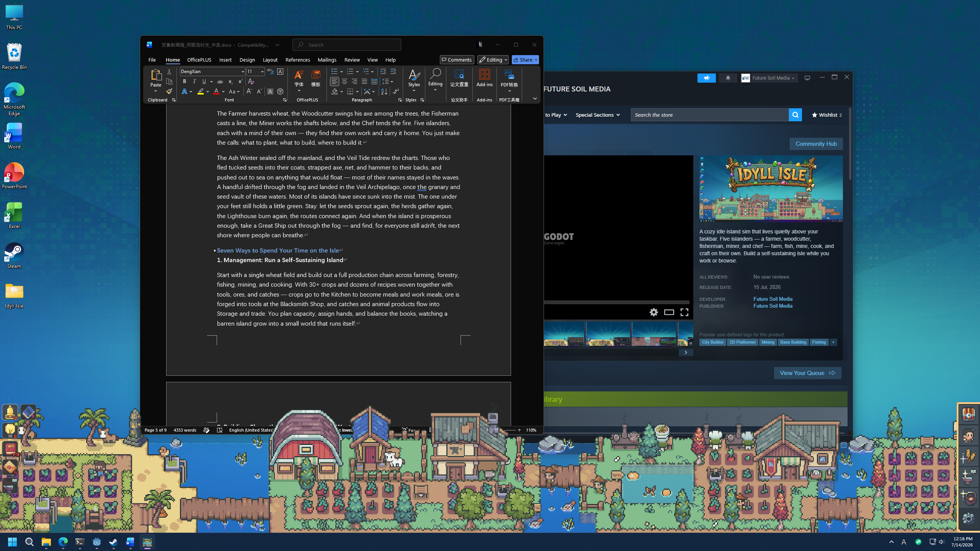980x551 pixels.
Task: Enter fullscreen on Steam video player
Action: (684, 312)
